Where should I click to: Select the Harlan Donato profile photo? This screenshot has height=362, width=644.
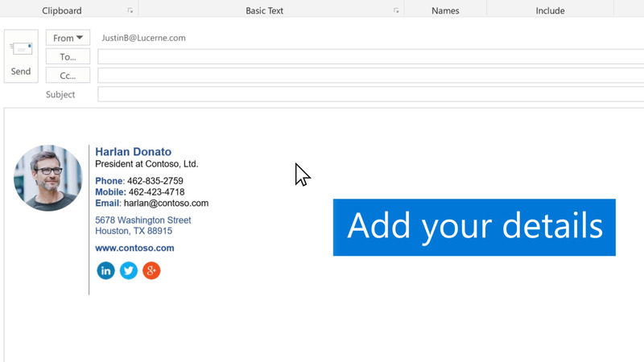[48, 178]
